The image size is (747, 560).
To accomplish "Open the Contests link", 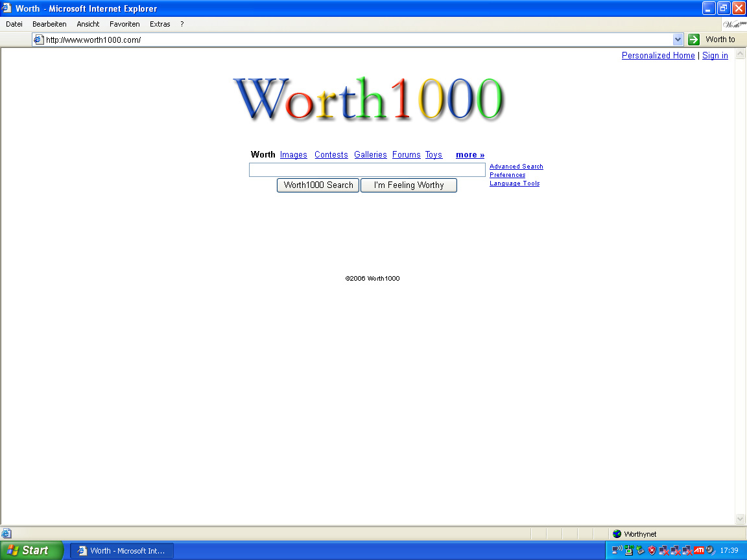I will (331, 155).
